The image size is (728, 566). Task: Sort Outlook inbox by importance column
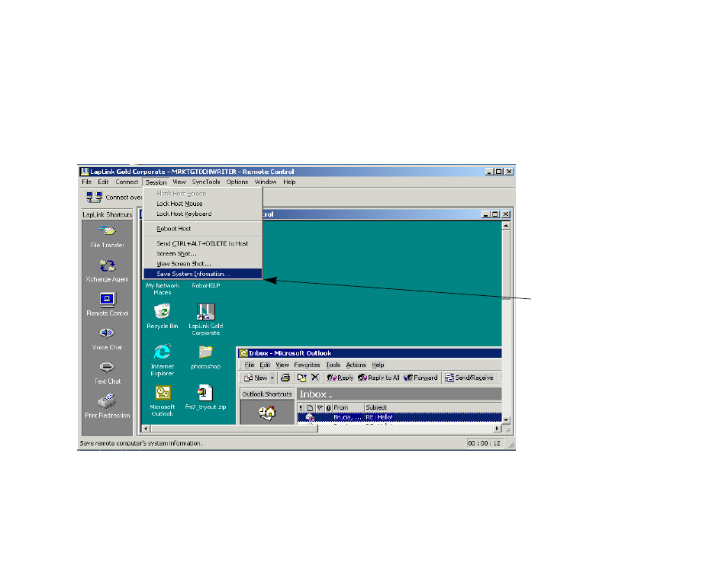click(x=301, y=408)
